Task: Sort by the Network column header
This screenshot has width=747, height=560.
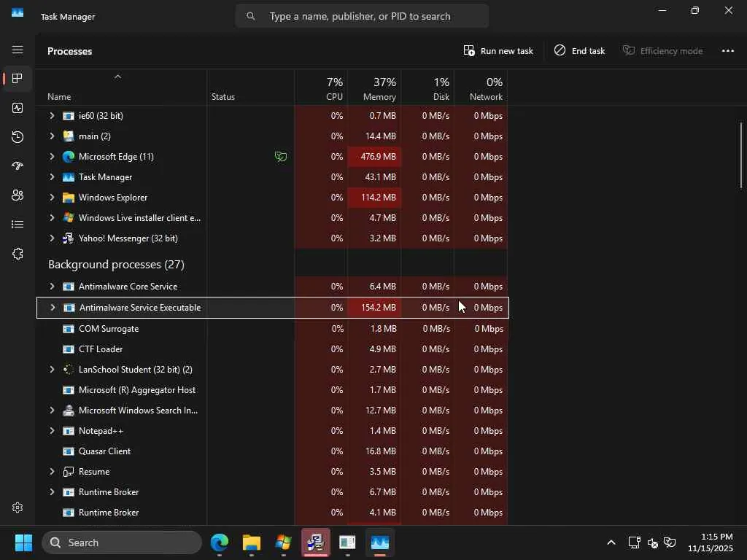Action: pyautogui.click(x=481, y=87)
